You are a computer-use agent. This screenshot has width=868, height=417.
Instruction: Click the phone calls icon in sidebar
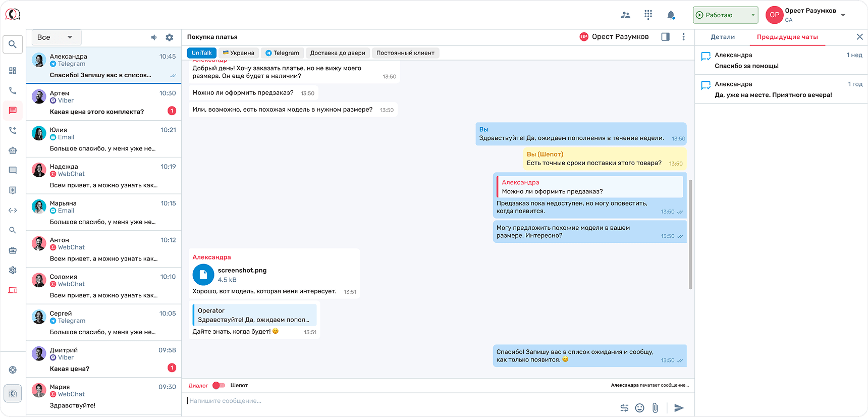coord(13,91)
